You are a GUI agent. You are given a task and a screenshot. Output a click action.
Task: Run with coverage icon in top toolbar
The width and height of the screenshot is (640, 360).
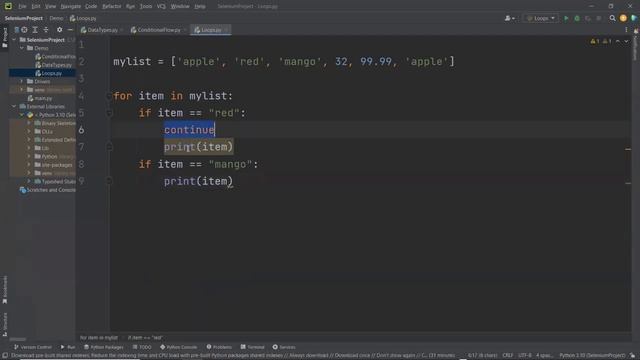(588, 18)
